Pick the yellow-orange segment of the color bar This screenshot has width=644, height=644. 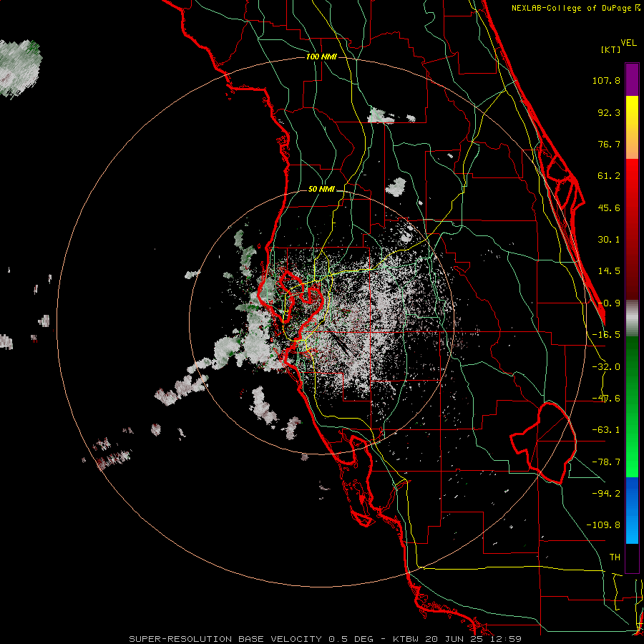point(632,127)
